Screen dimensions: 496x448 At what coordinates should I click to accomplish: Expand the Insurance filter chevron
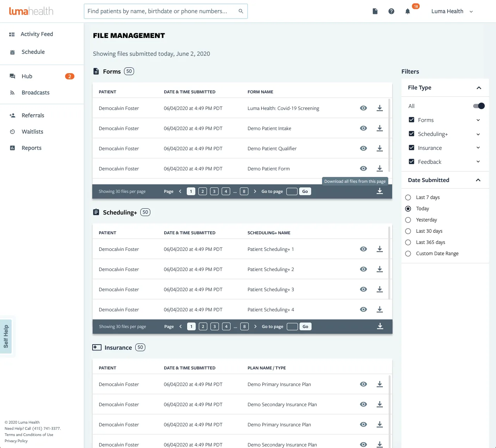(478, 148)
